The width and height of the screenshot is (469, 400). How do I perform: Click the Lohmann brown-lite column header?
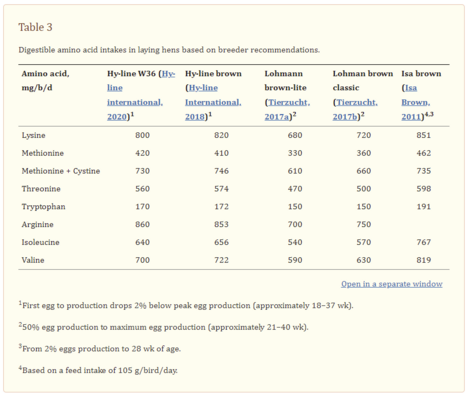click(286, 81)
